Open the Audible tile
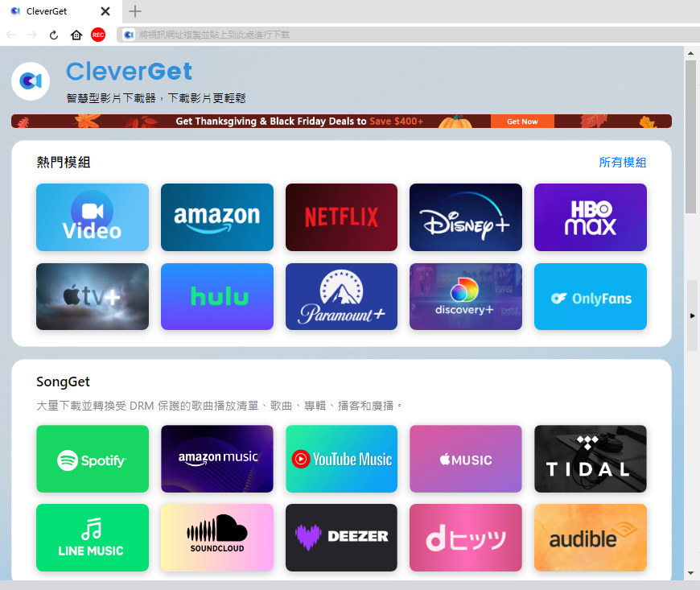The height and width of the screenshot is (590, 700). (x=591, y=538)
